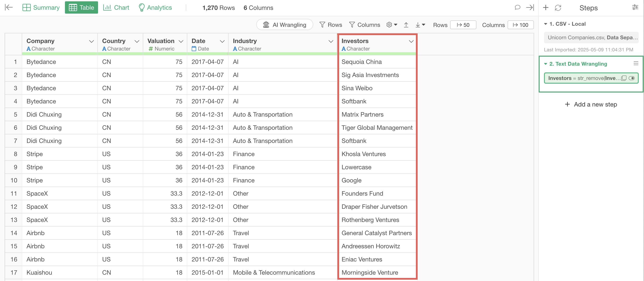644x281 pixels.
Task: Open the Industry column menu chevron
Action: pyautogui.click(x=331, y=41)
